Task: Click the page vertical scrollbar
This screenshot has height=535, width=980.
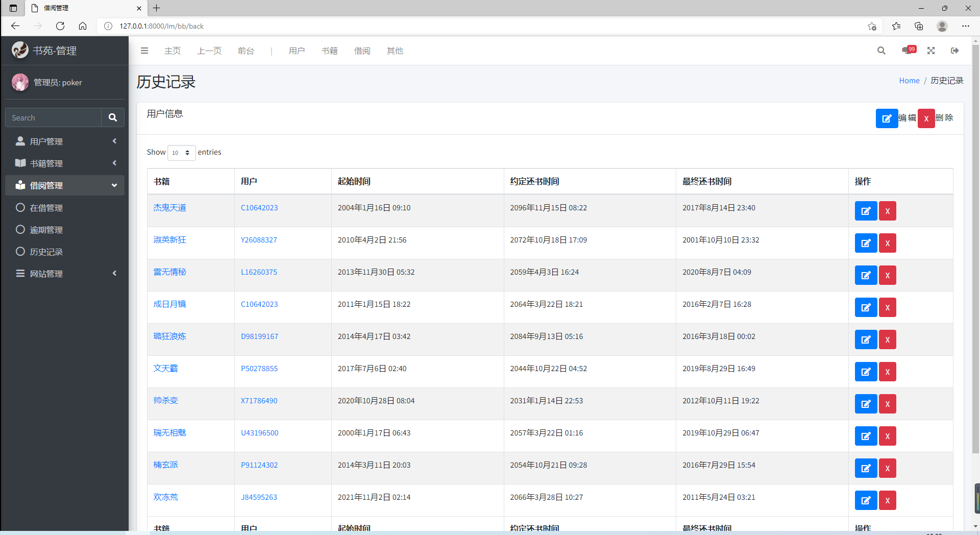Action: pyautogui.click(x=975, y=249)
